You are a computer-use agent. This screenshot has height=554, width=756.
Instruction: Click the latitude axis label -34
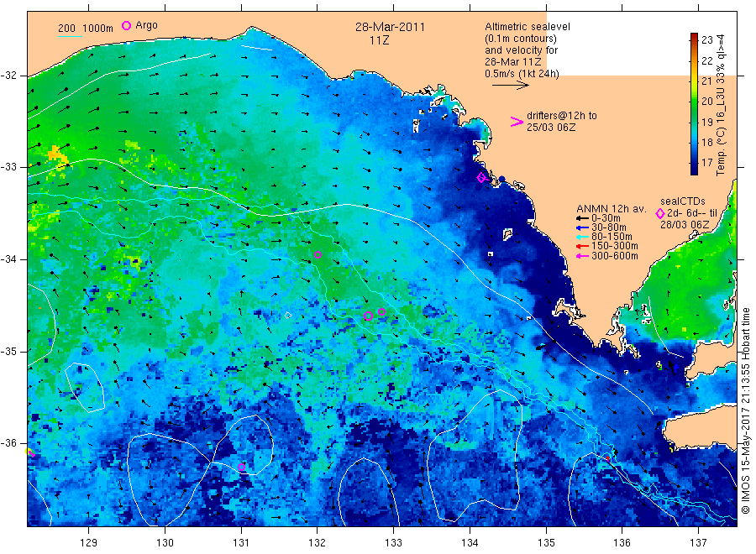pos(8,259)
